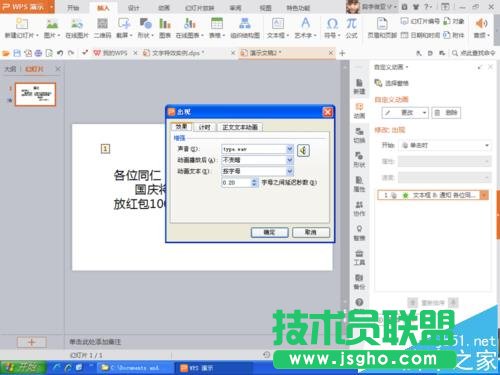This screenshot has height=375, width=500.
Task: Open the 新建 side panel button
Action: 359,86
